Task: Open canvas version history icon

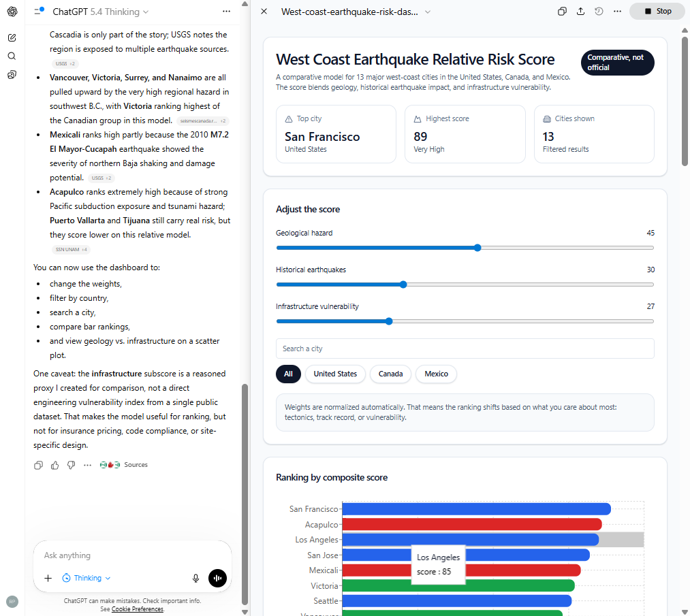Action: click(x=599, y=11)
